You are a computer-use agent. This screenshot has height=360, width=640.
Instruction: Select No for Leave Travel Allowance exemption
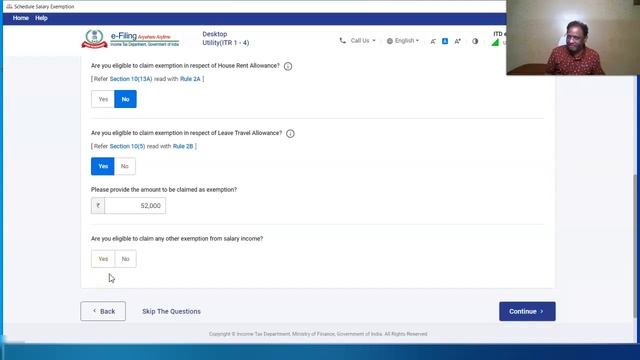(x=125, y=167)
